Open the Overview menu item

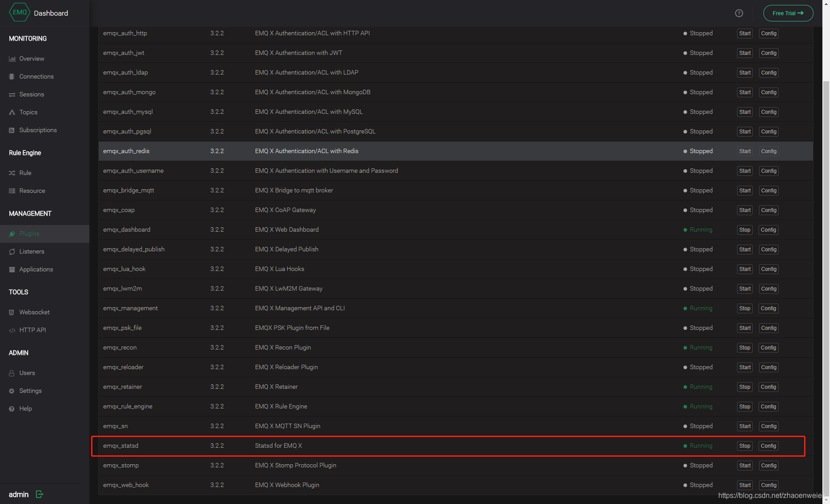[x=45, y=59]
